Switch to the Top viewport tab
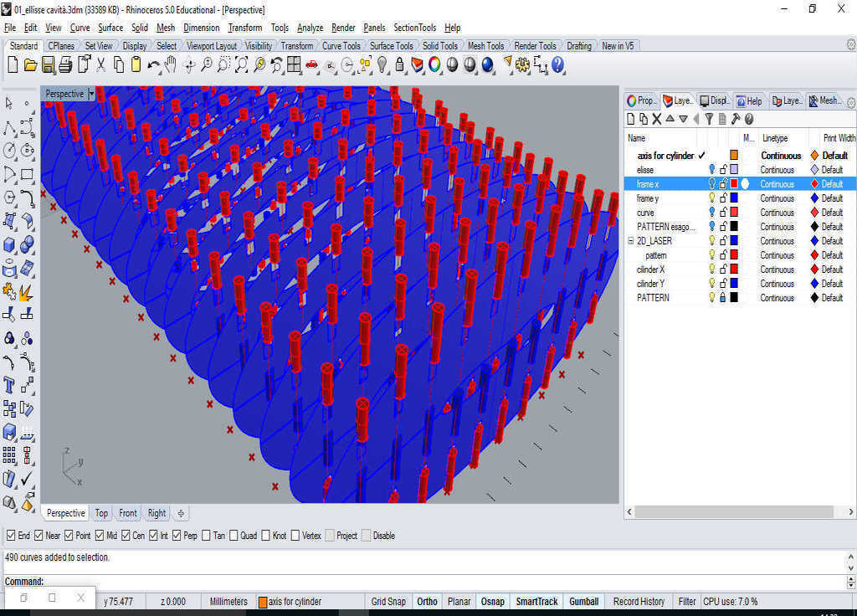 point(101,513)
